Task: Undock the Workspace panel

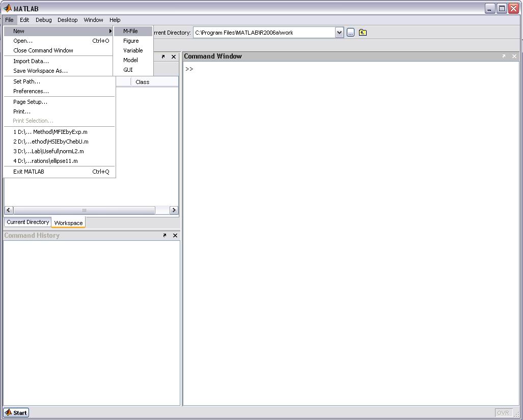Action: point(163,57)
